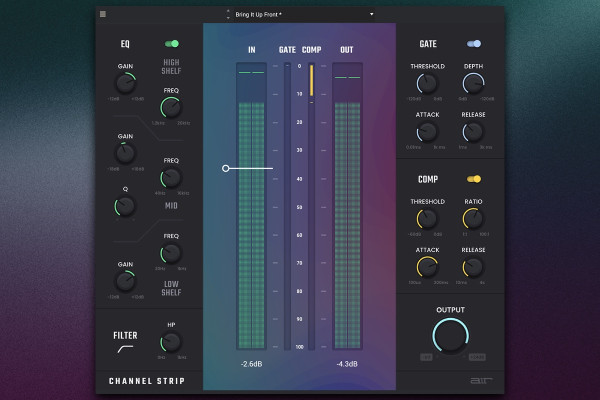Open the preset list dropdown arrow
600x400 pixels.
(372, 14)
